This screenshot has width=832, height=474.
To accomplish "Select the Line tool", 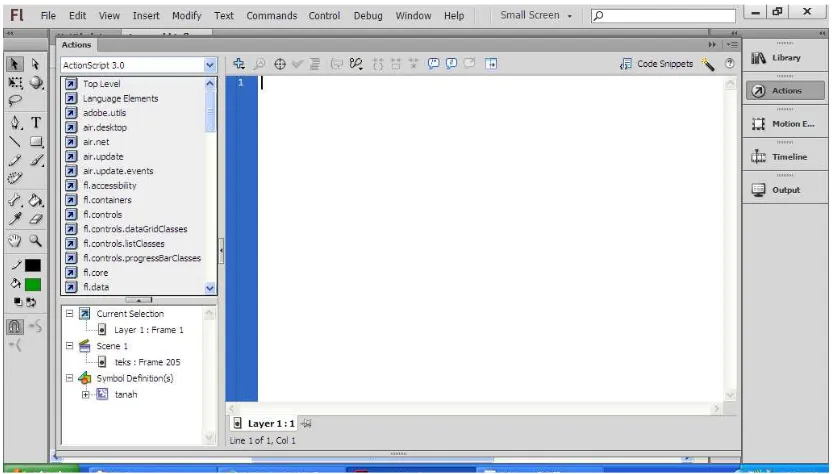I will pyautogui.click(x=15, y=142).
